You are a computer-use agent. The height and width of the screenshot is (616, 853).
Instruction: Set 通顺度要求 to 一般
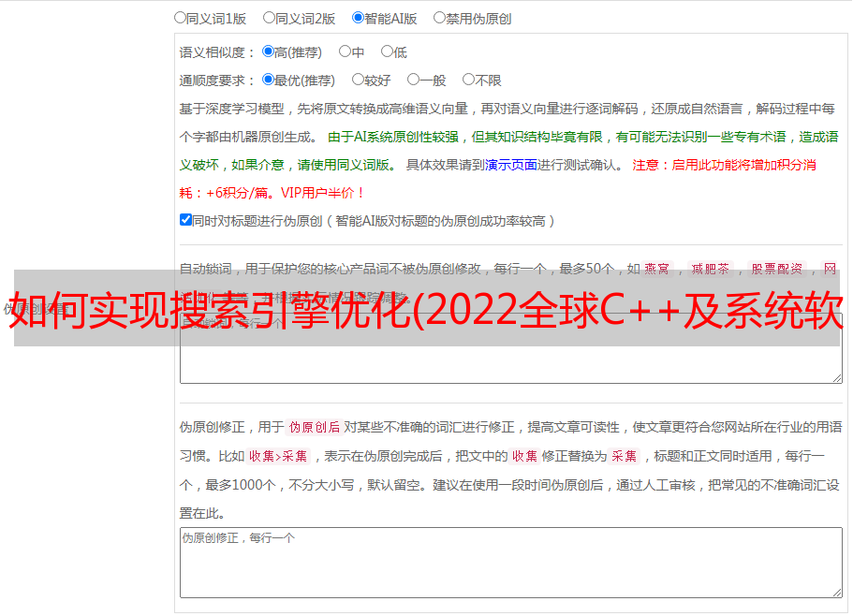pos(414,80)
